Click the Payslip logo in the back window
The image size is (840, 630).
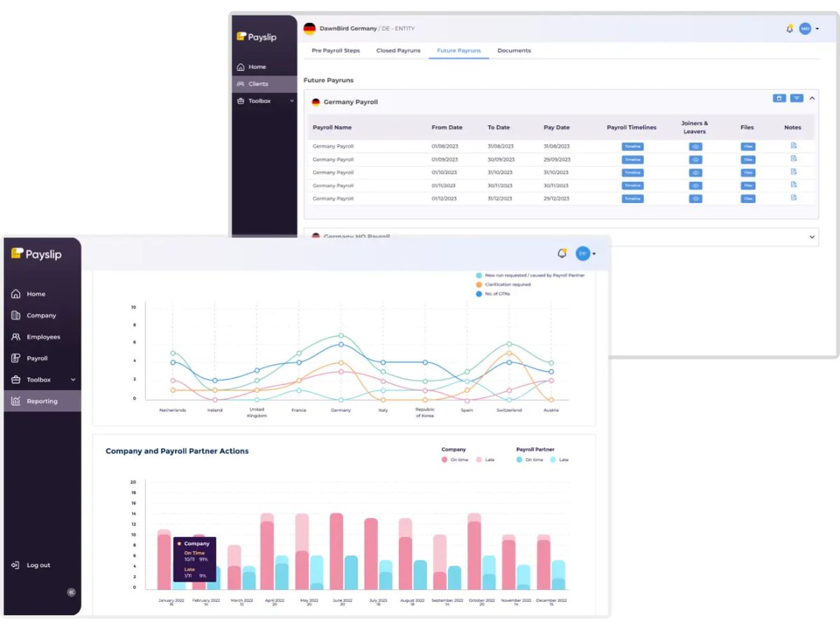tap(256, 36)
